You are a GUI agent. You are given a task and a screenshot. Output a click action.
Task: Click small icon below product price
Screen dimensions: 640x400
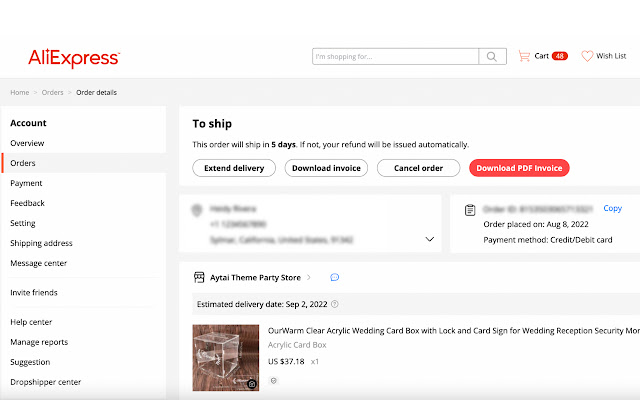point(273,380)
